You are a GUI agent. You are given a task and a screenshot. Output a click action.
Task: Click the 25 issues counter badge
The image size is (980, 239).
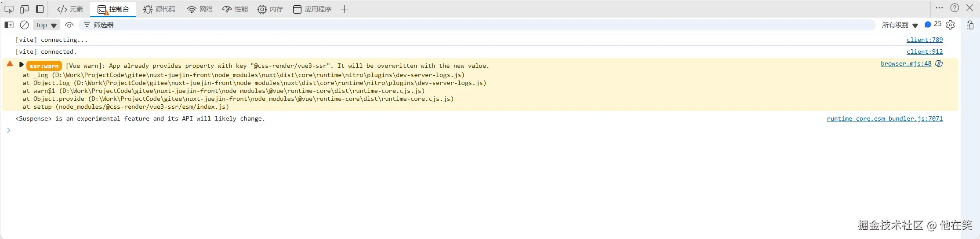click(x=933, y=25)
